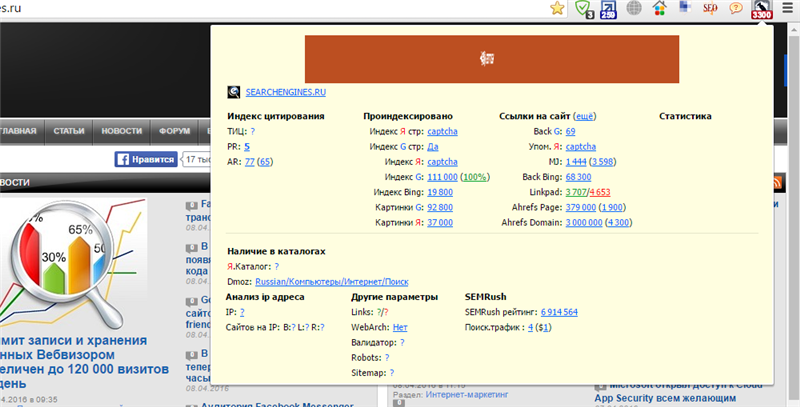Open the PR value 5 link
800x407 pixels.
click(x=247, y=147)
